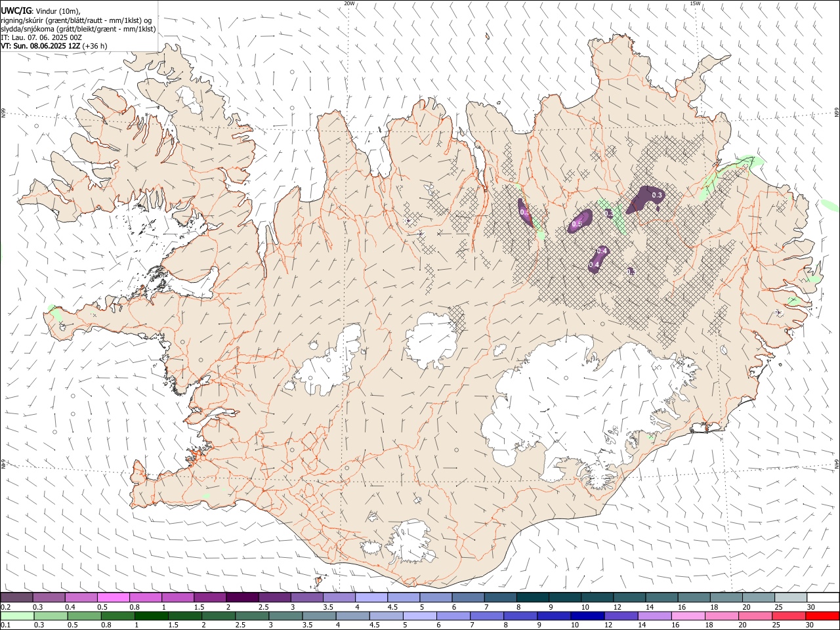Click the darkest green 1 mm swatch in the bottom row
Viewport: 840px width, 630px height.
(x=151, y=616)
